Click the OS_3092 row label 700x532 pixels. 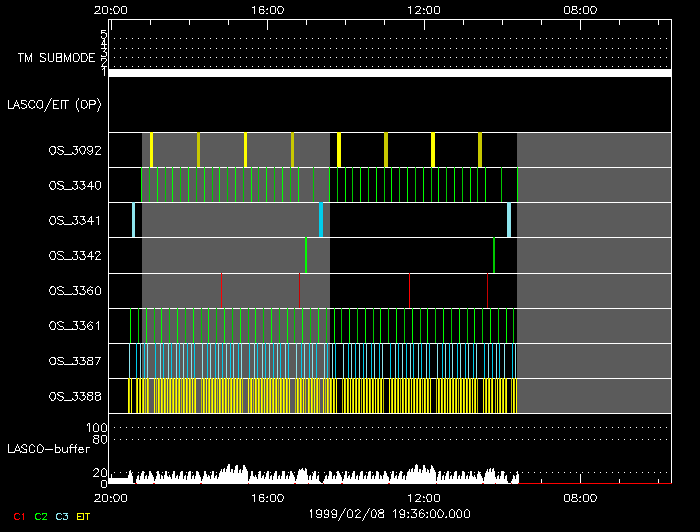(x=75, y=150)
